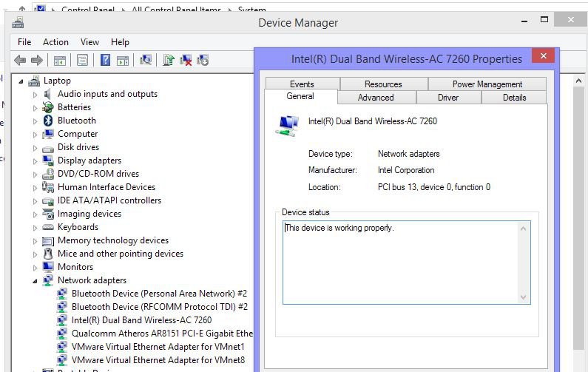Maximize the Device Manager window

[x=544, y=19]
